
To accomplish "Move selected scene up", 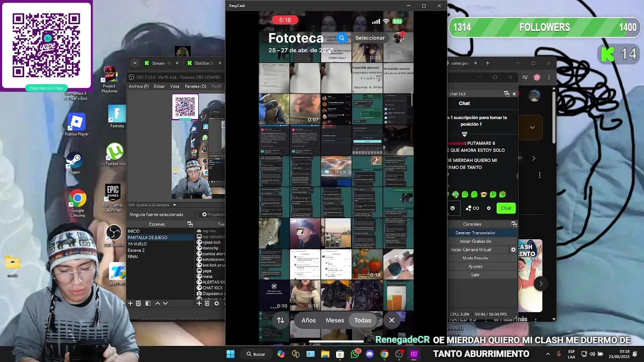I will pyautogui.click(x=157, y=304).
